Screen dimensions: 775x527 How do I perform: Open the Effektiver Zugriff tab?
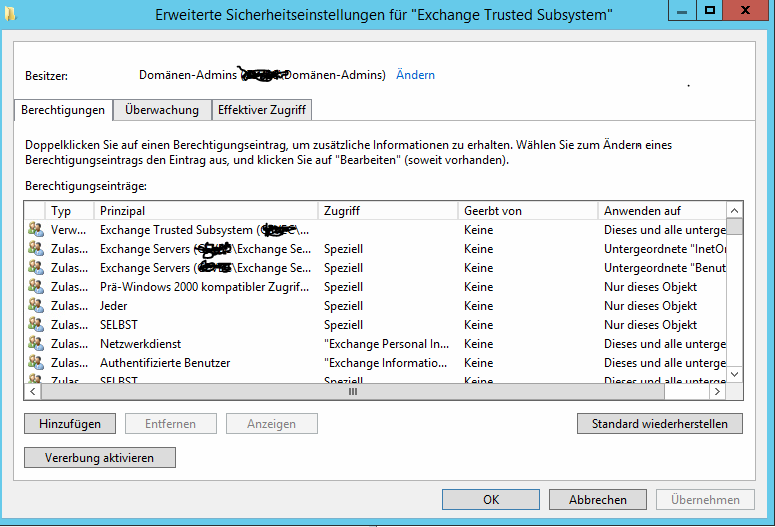coord(261,110)
